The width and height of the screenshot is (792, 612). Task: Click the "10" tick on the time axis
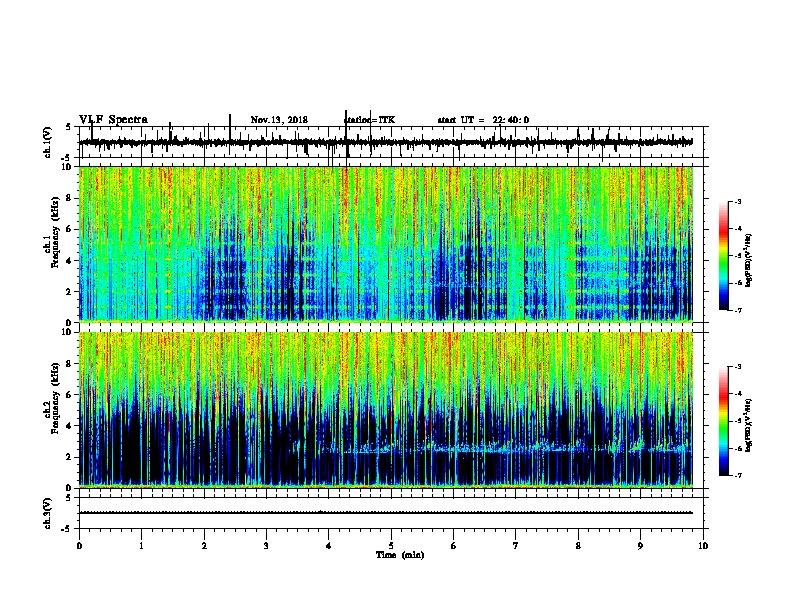click(x=703, y=546)
